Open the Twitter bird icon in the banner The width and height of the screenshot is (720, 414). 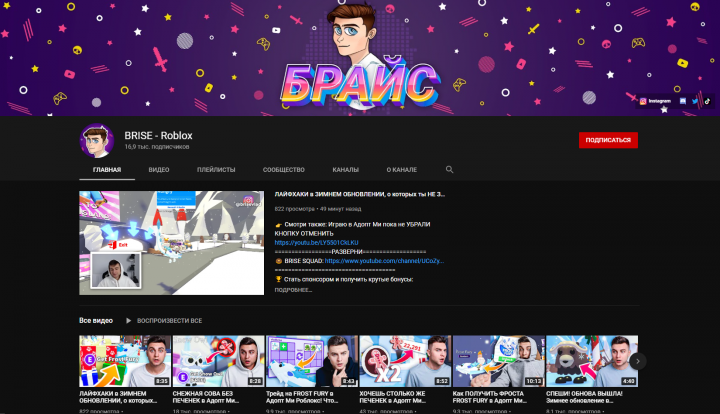click(x=695, y=101)
